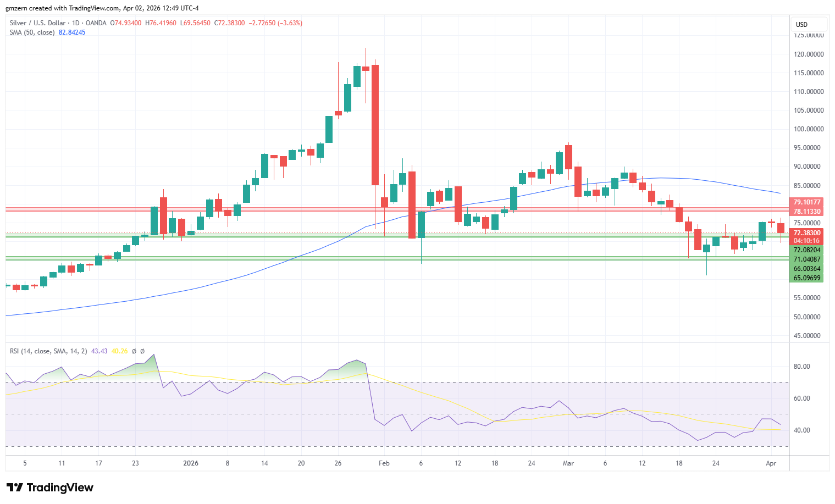835x504 pixels.
Task: Click the 100.00000 price axis tick
Action: (809, 129)
